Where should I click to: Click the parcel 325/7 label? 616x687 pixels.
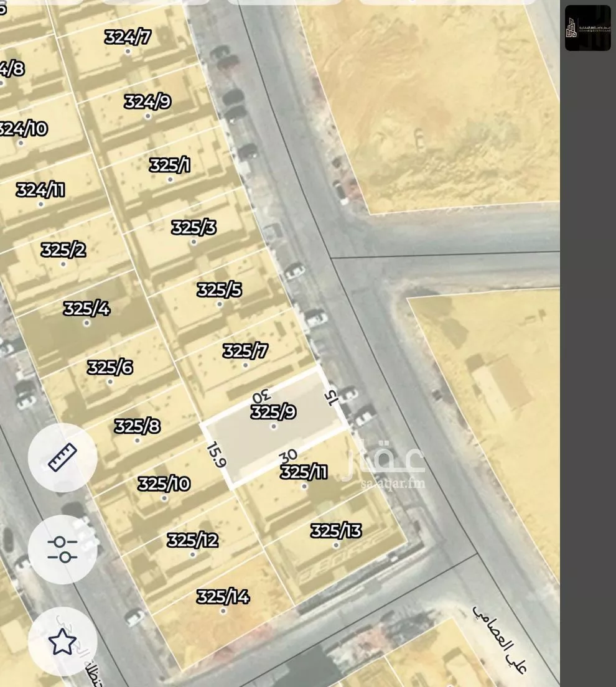tap(245, 351)
